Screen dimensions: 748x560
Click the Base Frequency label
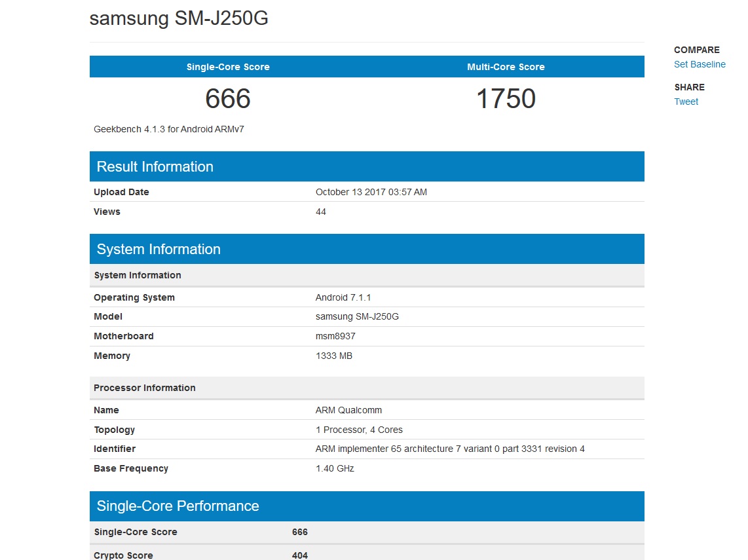(131, 468)
